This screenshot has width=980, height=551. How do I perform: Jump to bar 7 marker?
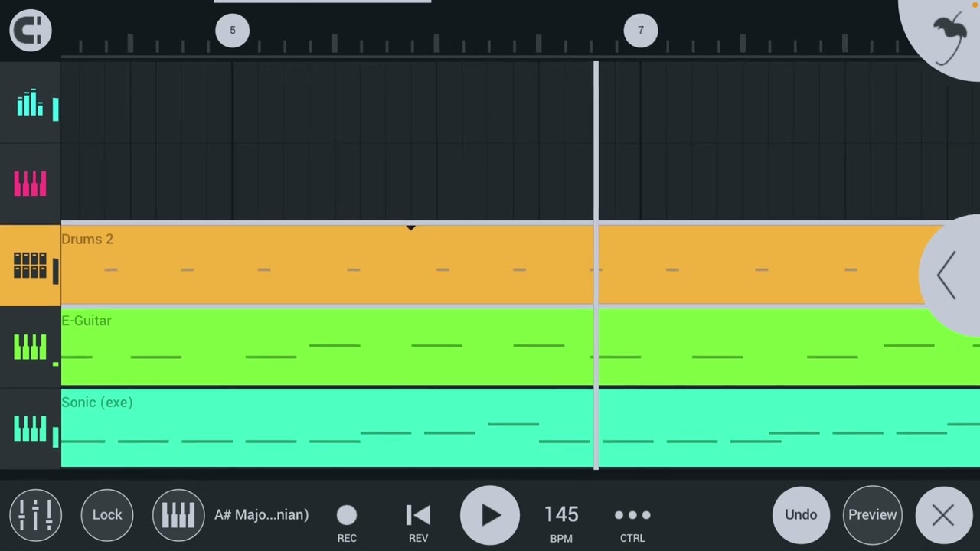(641, 31)
